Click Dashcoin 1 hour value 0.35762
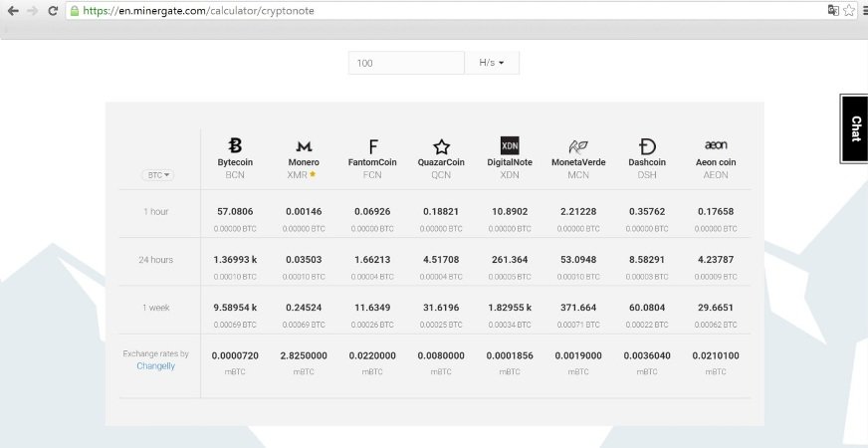This screenshot has width=868, height=448. tap(647, 211)
